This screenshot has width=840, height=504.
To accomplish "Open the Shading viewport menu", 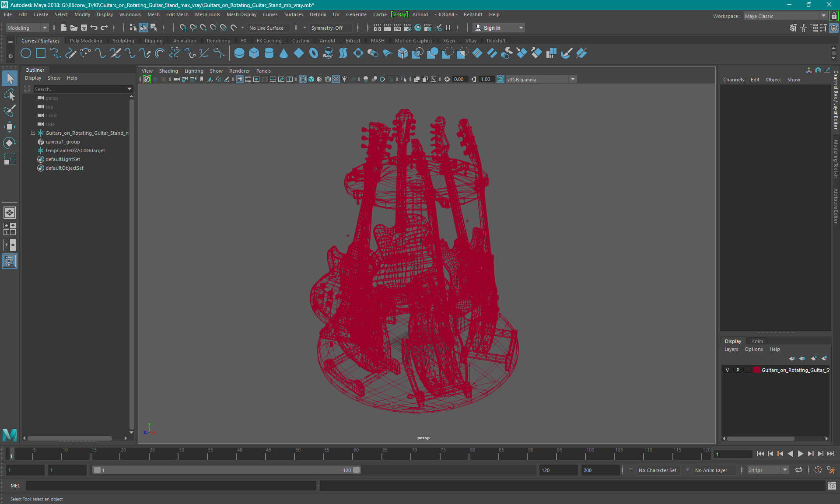I will 168,70.
